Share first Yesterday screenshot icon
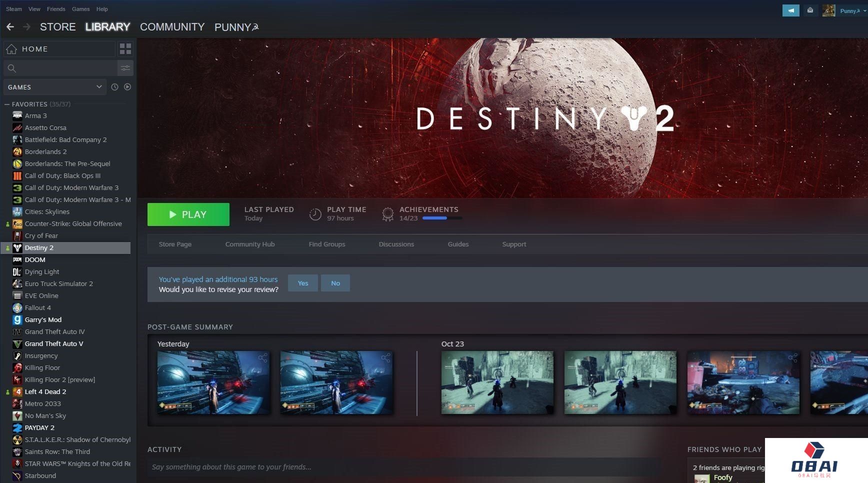The height and width of the screenshot is (483, 868). pos(262,357)
